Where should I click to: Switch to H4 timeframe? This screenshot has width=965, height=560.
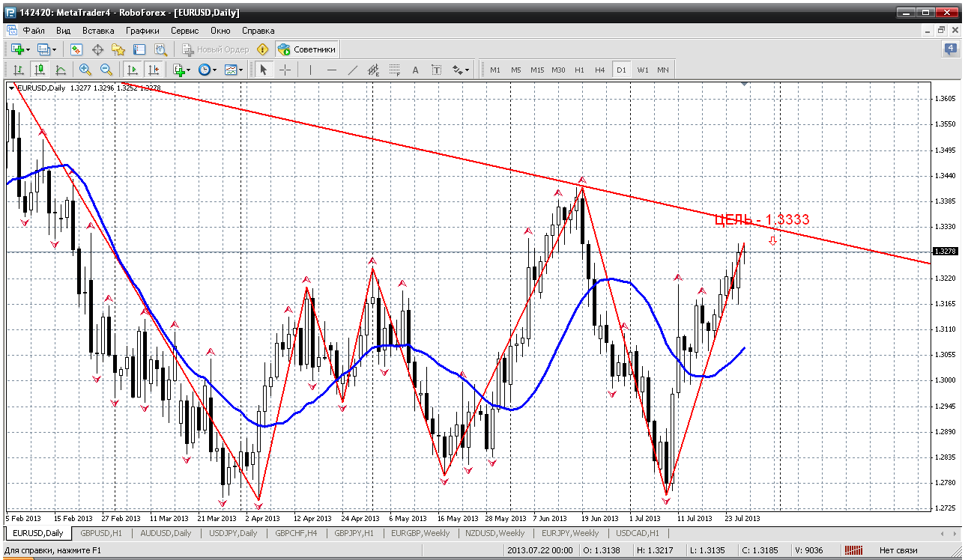(600, 70)
